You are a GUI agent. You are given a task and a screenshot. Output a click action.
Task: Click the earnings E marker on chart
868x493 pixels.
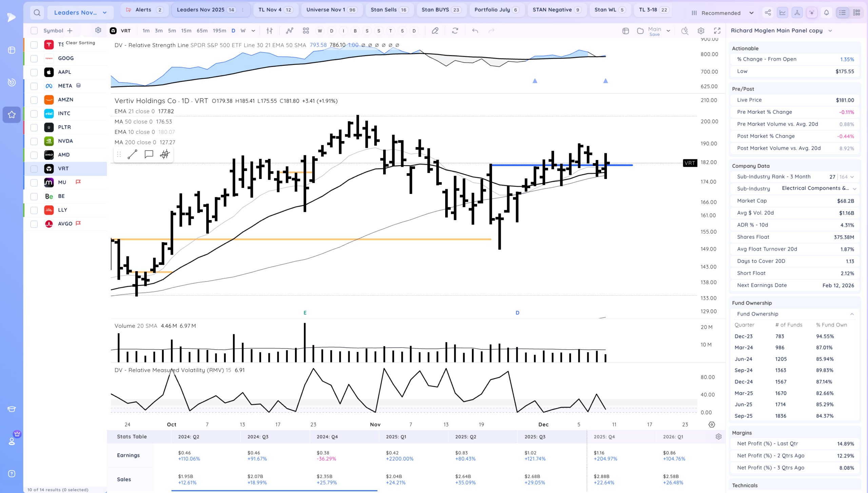305,313
